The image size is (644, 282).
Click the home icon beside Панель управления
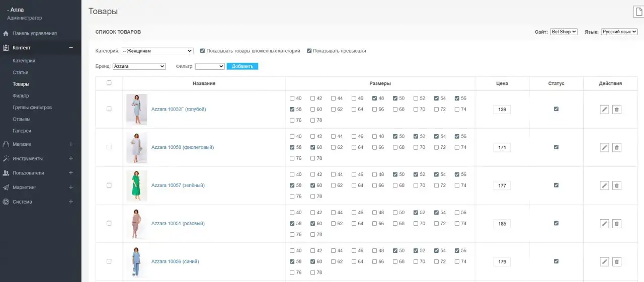click(6, 34)
